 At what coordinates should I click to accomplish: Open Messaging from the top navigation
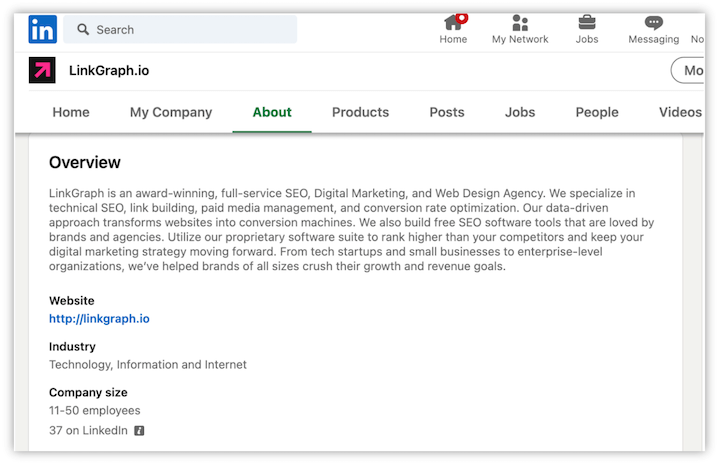tap(653, 29)
